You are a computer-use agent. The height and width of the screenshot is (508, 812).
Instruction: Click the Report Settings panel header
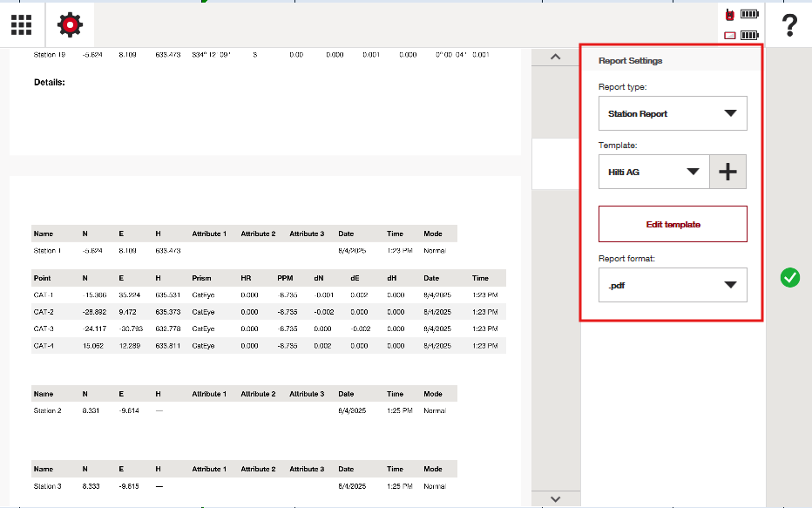point(673,61)
